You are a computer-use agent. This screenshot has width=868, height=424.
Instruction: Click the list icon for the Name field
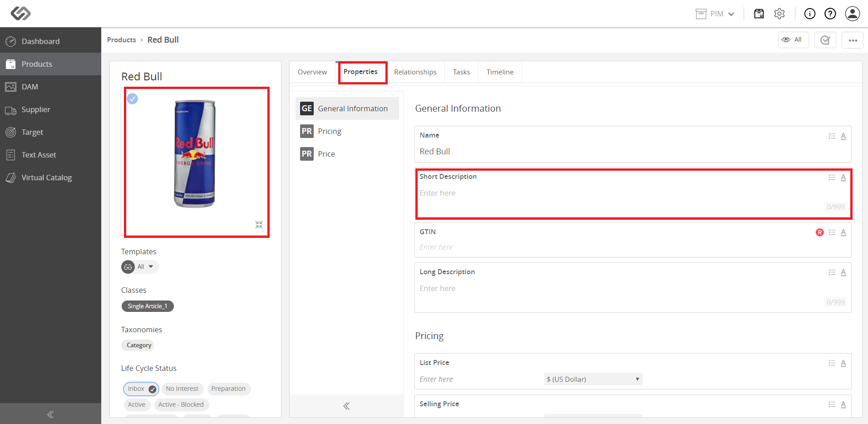click(832, 136)
